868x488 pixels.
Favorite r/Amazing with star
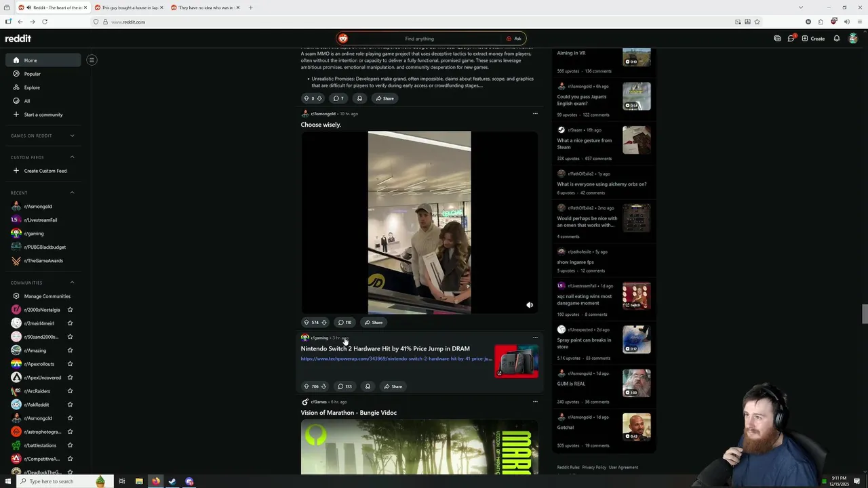[70, 350]
